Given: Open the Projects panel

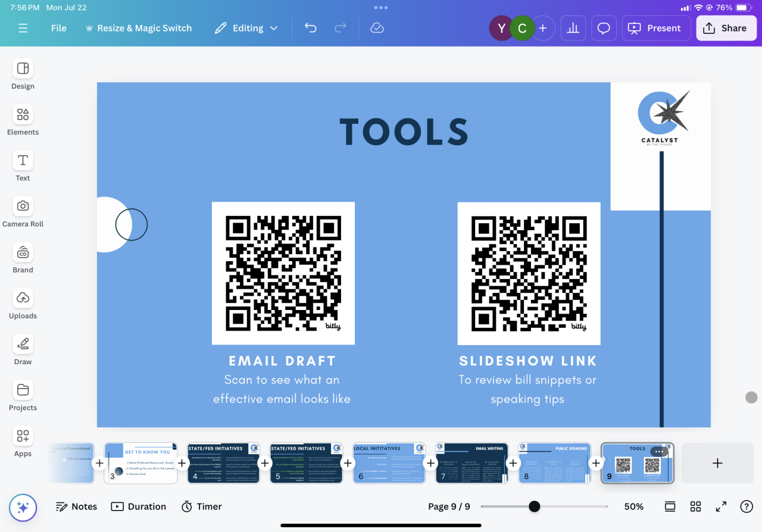Looking at the screenshot, I should [x=23, y=396].
